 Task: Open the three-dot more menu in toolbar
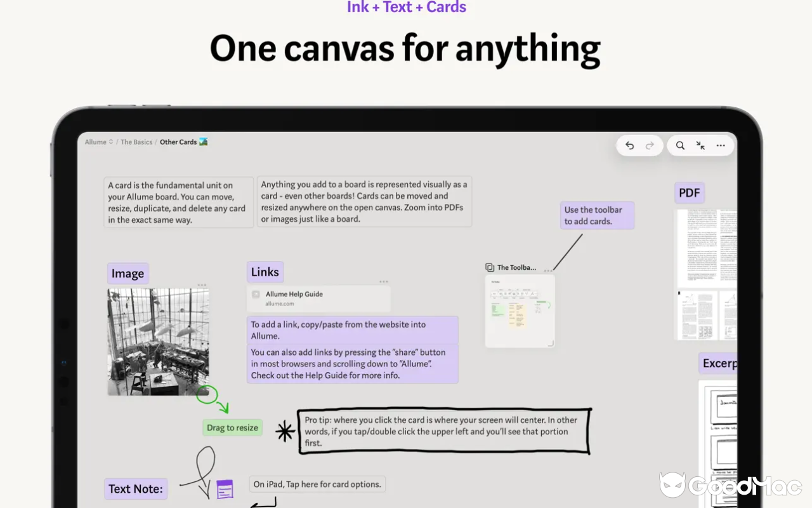721,145
